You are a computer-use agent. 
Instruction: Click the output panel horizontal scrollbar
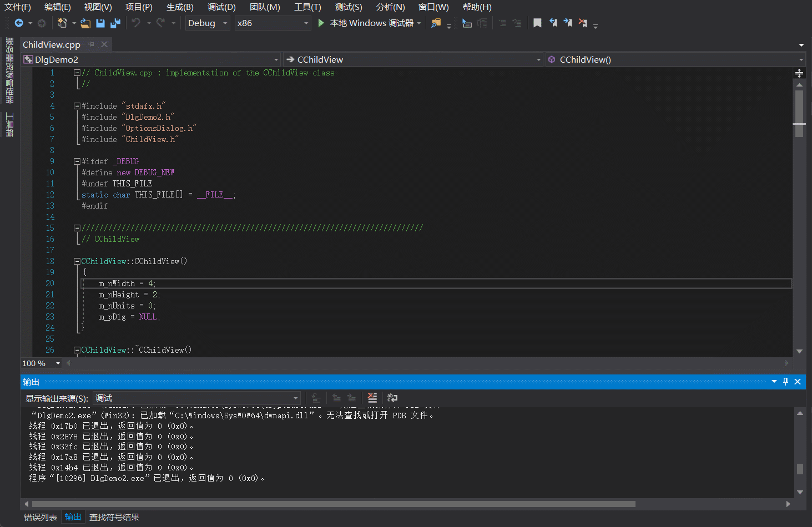pyautogui.click(x=333, y=504)
